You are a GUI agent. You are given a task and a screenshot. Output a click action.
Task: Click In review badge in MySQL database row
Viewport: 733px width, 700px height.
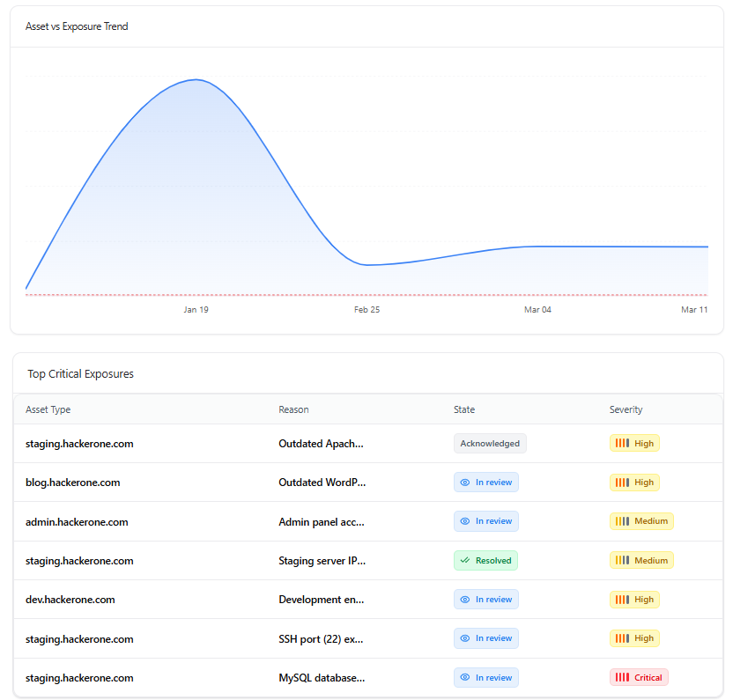(x=486, y=677)
